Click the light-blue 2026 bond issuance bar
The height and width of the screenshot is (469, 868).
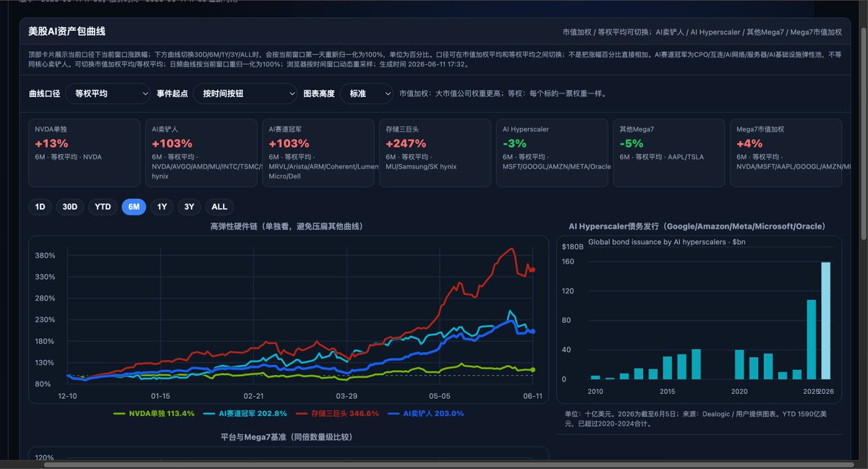(825, 321)
